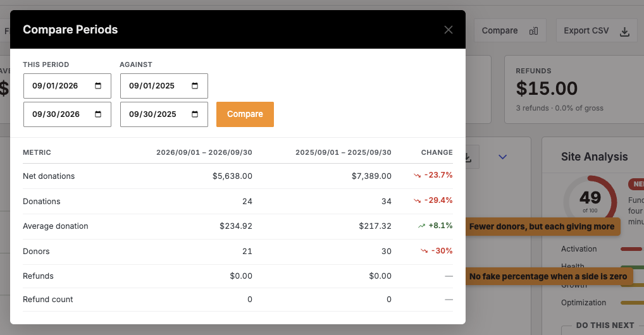Click the $7,389.00 net donations value
Image resolution: width=644 pixels, height=335 pixels.
[371, 176]
